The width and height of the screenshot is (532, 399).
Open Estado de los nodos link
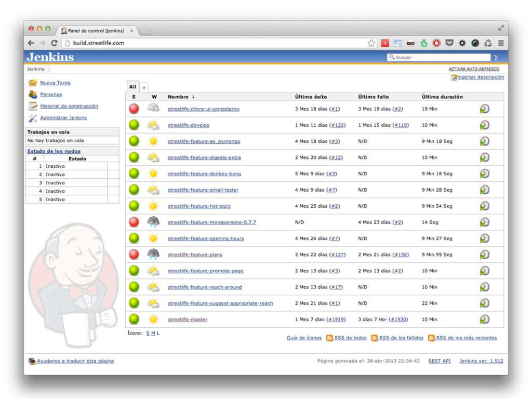54,151
